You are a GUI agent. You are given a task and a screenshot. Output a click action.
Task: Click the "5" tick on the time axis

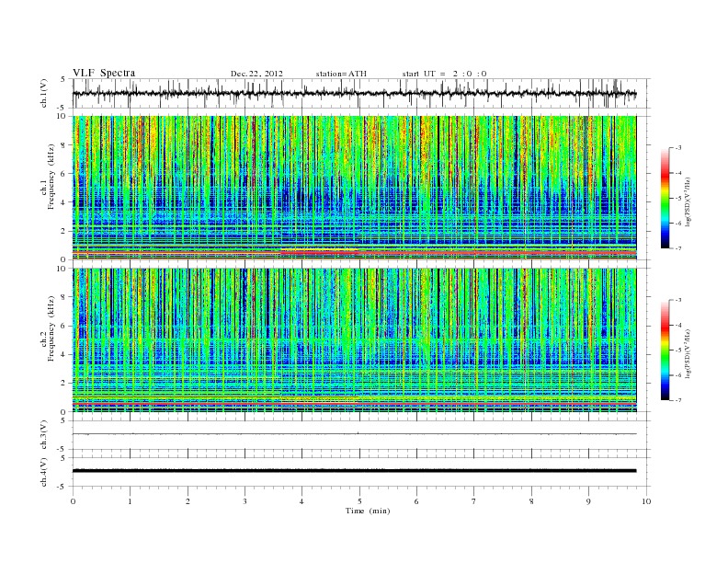[x=359, y=501]
